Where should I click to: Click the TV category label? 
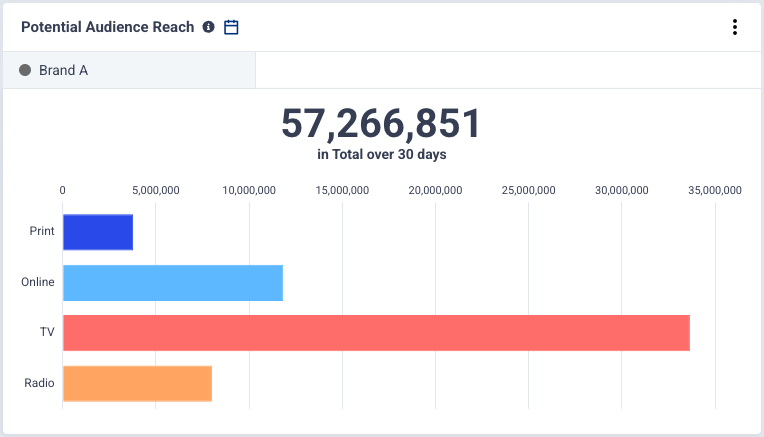point(47,332)
